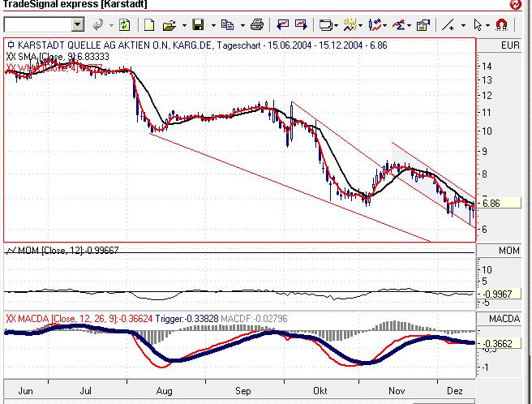Click the undo arrow icon

[x=98, y=25]
